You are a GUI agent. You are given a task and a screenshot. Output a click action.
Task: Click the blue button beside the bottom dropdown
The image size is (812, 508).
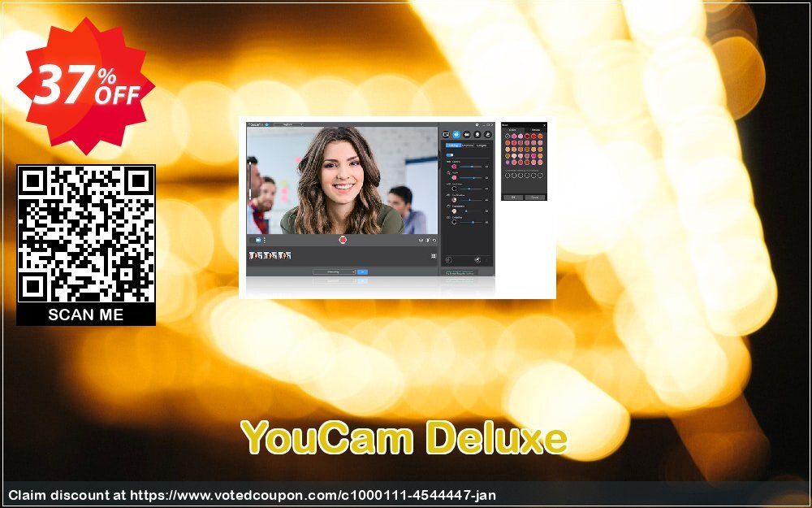point(362,271)
